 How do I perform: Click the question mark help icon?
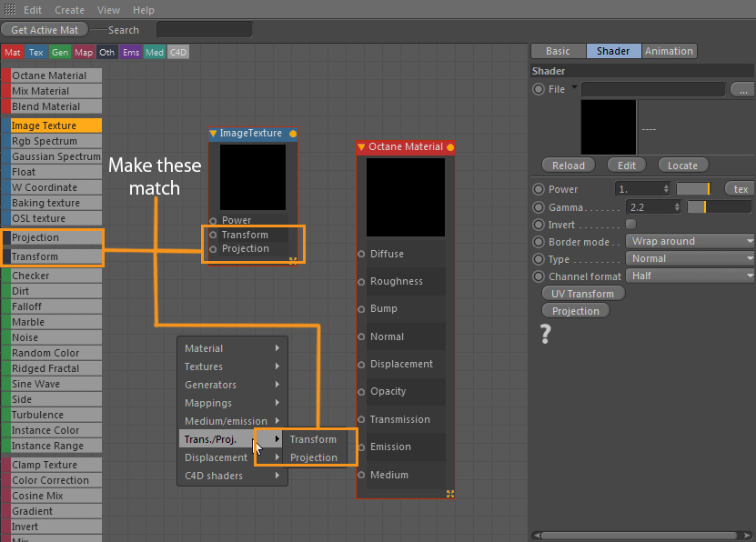pos(545,334)
